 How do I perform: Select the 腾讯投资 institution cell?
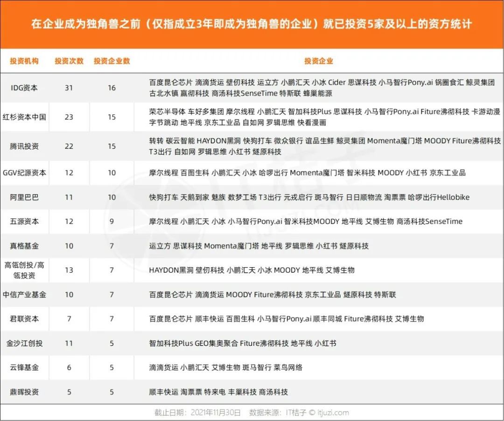tap(24, 146)
